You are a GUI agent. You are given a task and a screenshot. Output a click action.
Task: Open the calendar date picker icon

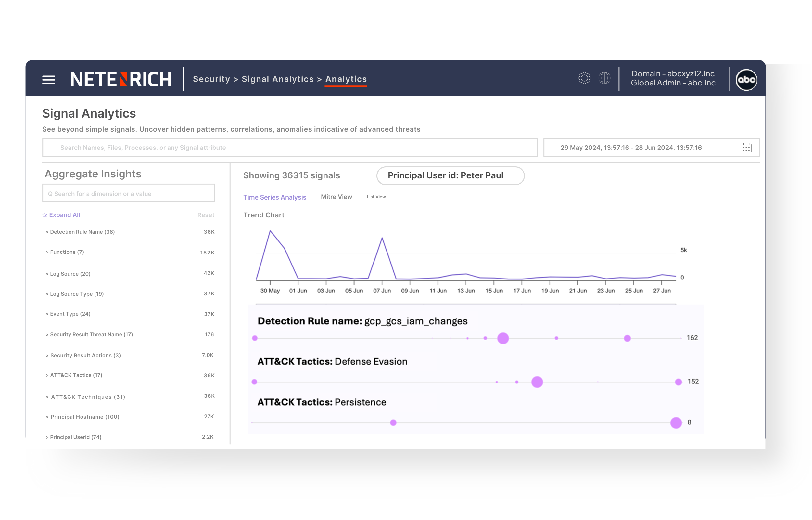coord(747,148)
